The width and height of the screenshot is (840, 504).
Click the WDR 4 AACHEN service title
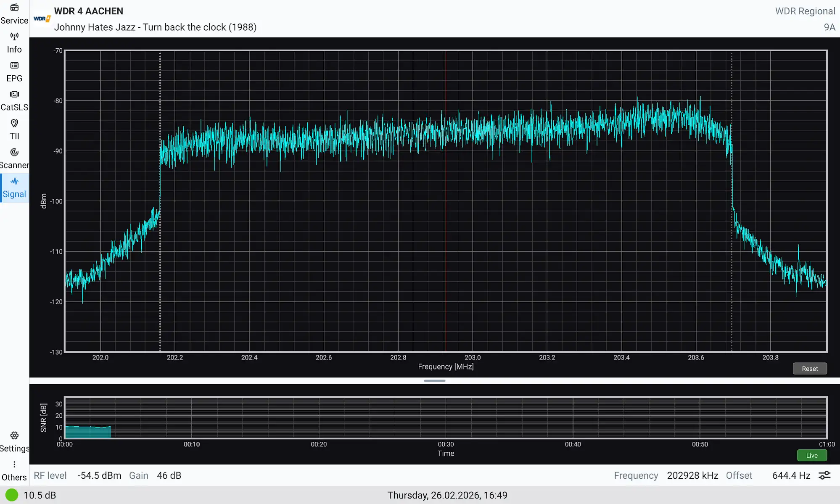coord(89,11)
